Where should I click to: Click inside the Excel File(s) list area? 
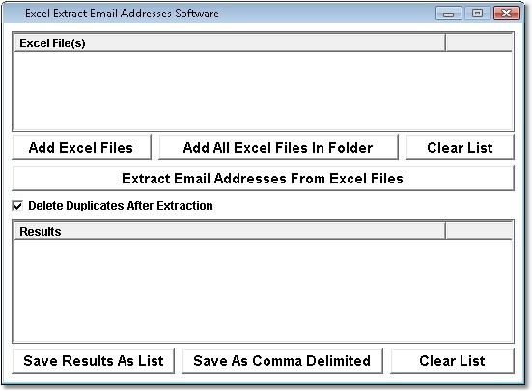pos(263,91)
